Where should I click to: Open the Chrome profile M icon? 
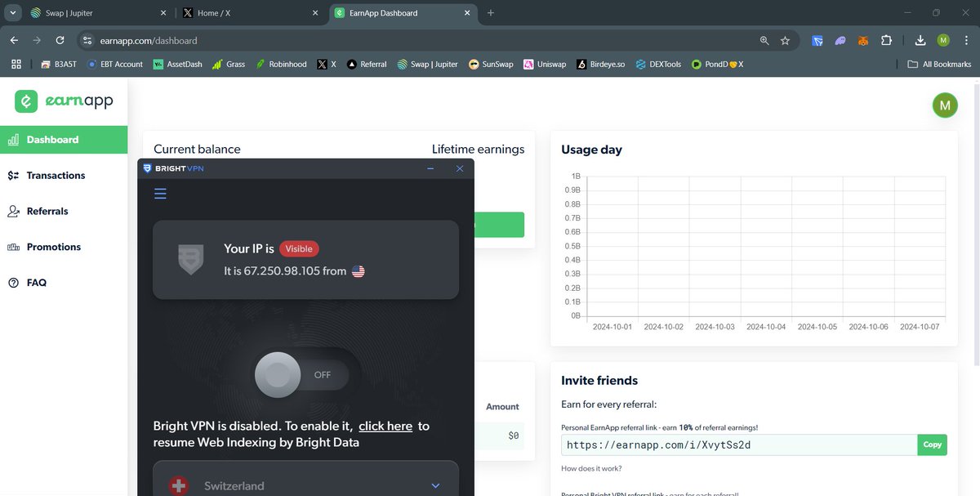943,40
